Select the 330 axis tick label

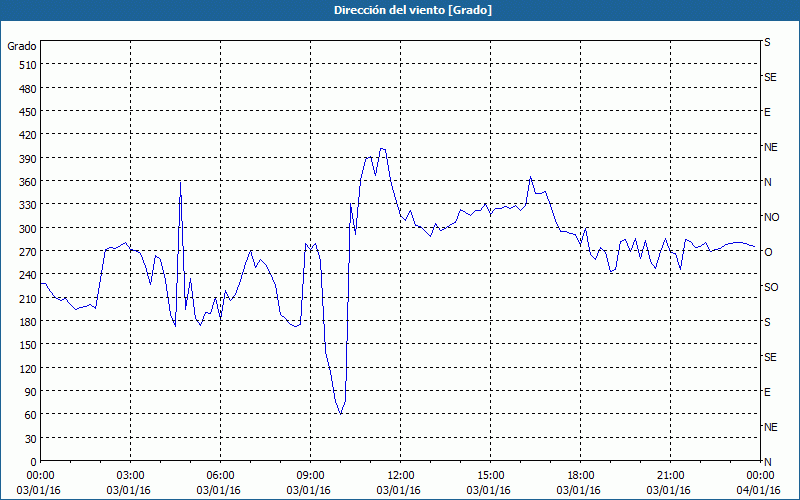[x=28, y=205]
